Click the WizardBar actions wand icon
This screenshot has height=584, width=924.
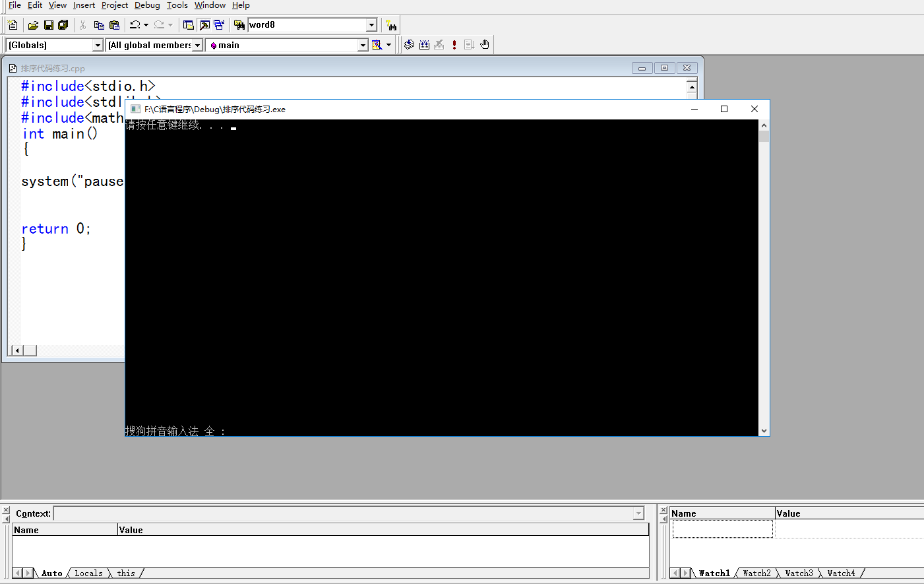377,45
